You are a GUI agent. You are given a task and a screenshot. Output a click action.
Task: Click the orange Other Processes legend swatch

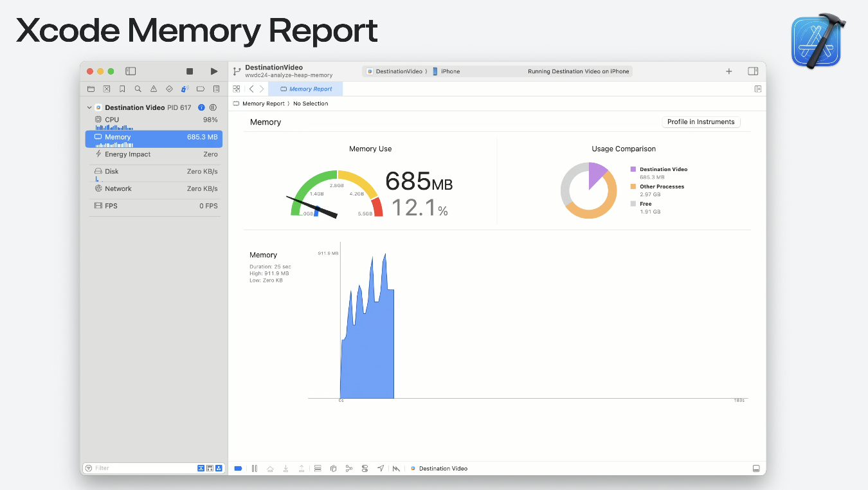coord(633,186)
